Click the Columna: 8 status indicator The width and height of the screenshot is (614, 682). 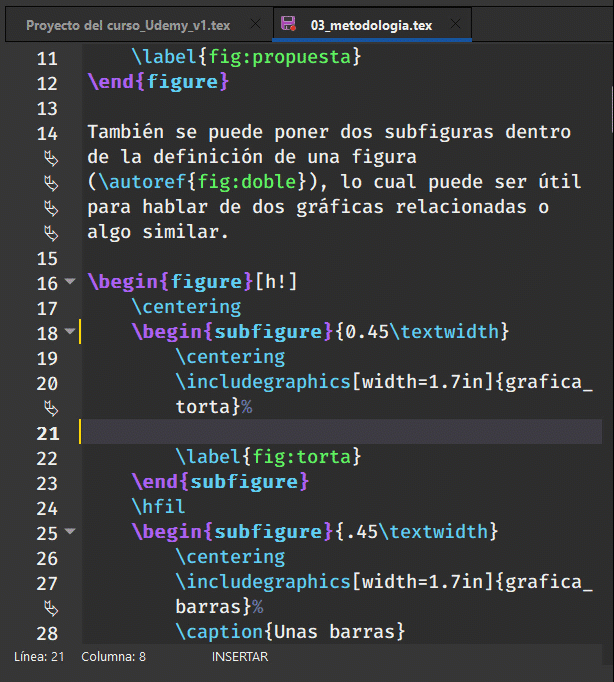tap(114, 657)
